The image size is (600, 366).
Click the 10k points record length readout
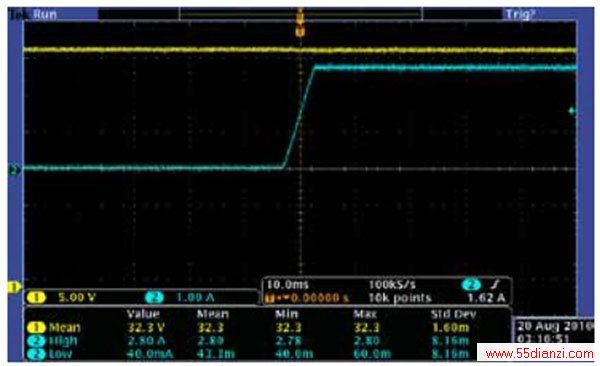[399, 297]
